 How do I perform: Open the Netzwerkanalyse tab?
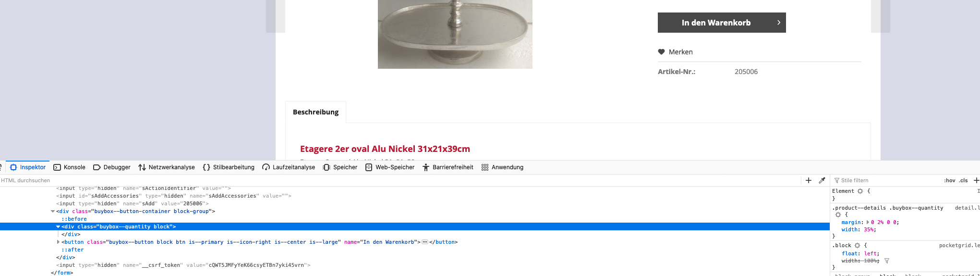coord(167,167)
